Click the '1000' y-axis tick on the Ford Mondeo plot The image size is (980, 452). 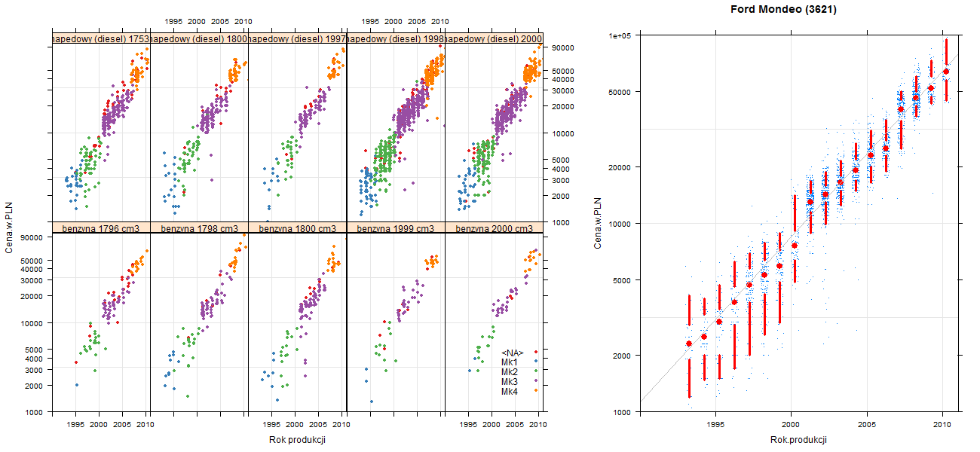tap(623, 411)
